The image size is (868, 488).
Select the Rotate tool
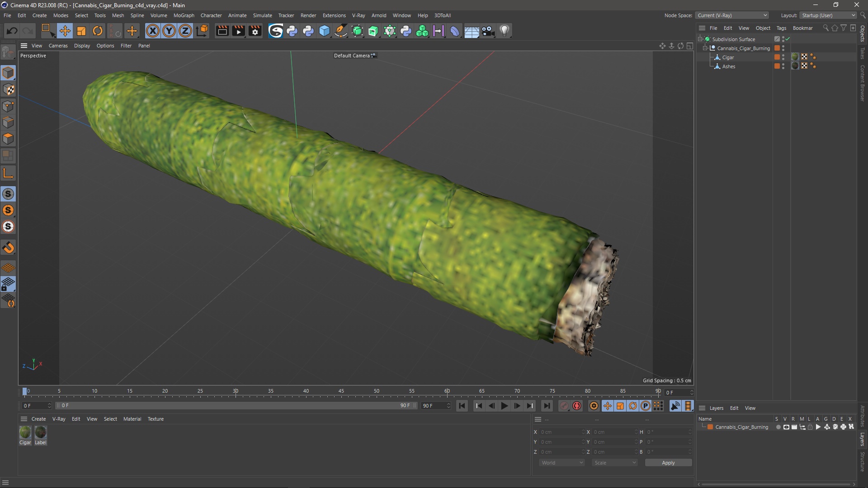(x=98, y=31)
